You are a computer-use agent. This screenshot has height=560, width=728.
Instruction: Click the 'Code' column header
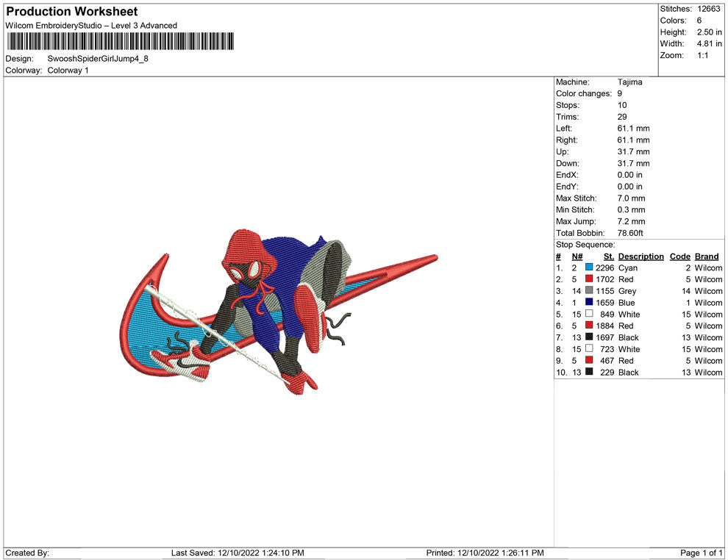[680, 256]
